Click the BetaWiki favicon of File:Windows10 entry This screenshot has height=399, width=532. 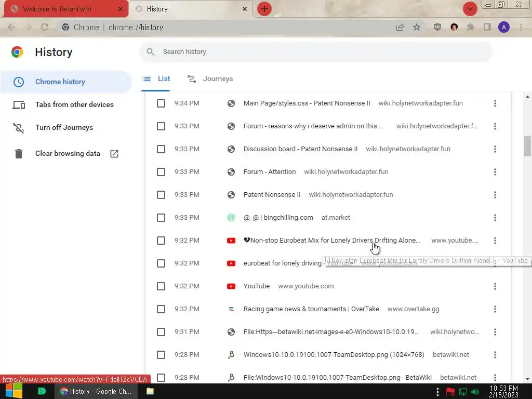231,378
